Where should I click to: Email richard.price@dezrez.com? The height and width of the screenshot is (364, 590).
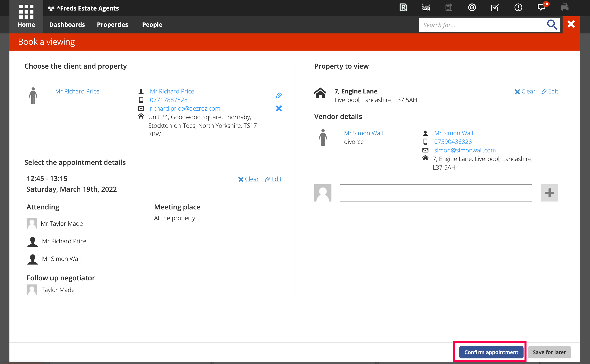coord(185,108)
